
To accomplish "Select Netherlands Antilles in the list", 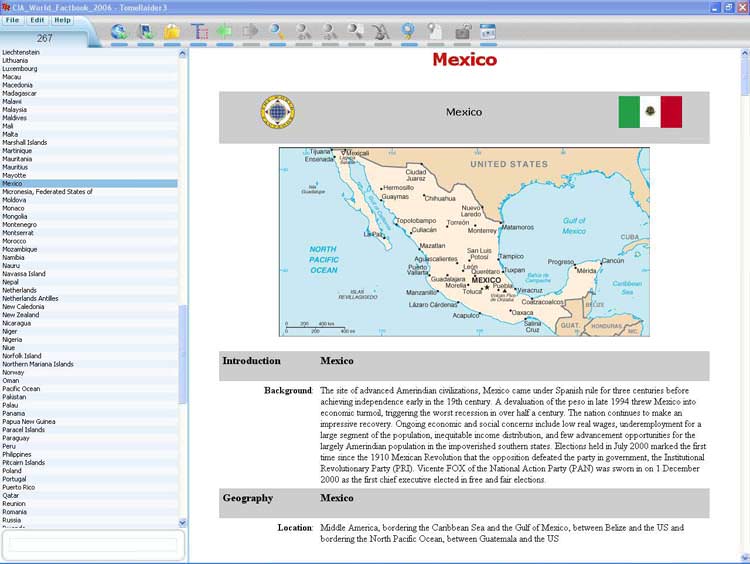I will click(30, 299).
